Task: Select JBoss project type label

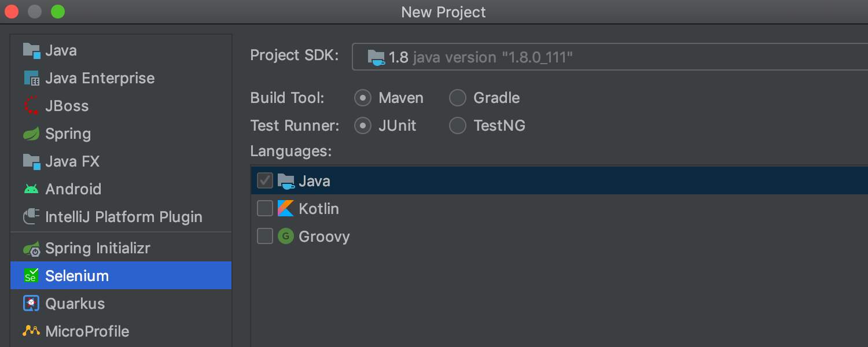Action: point(67,106)
